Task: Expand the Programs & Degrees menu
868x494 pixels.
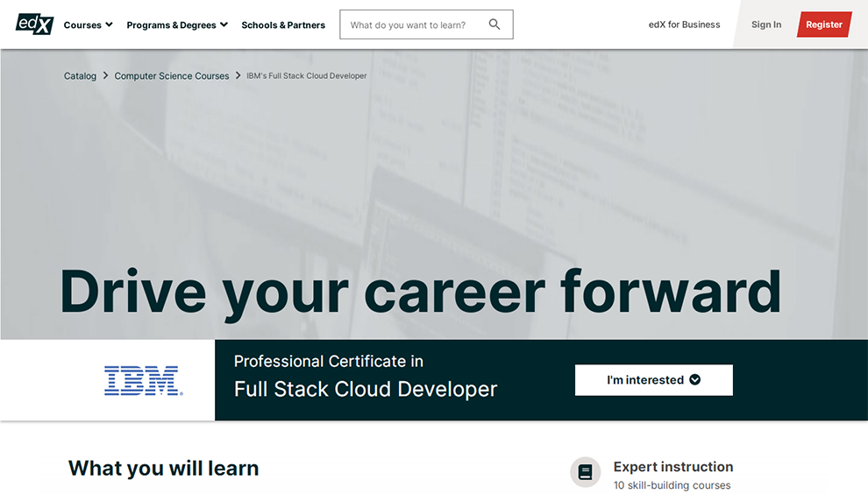Action: (x=177, y=25)
